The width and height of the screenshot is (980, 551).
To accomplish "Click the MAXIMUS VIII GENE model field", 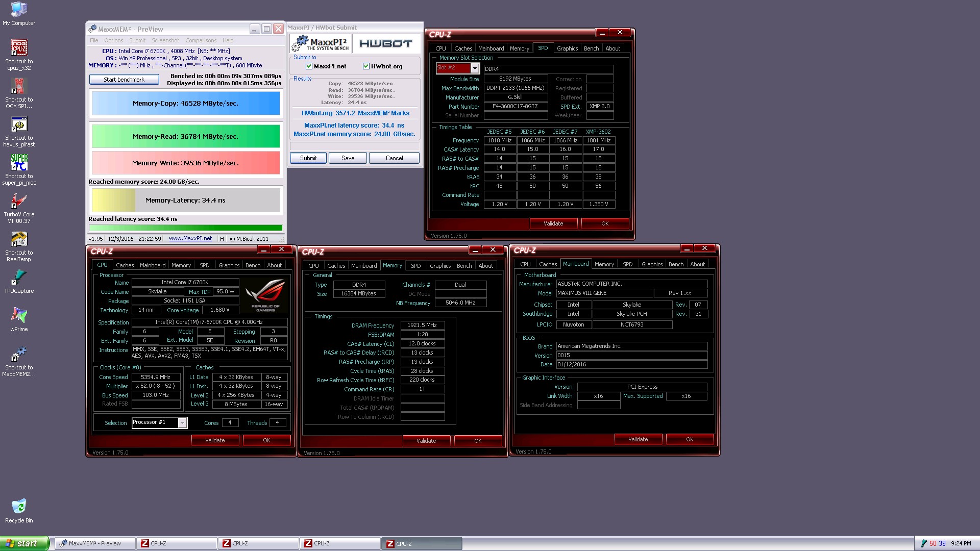I will (x=604, y=293).
